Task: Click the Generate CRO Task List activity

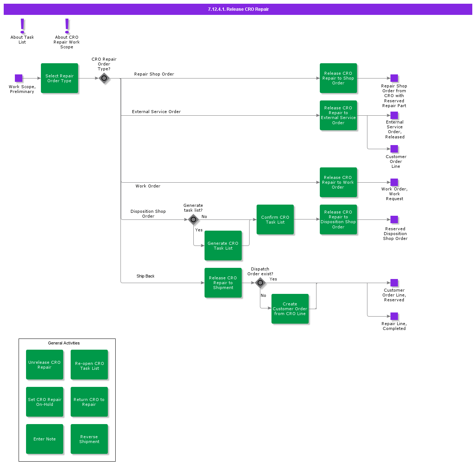Action: click(x=223, y=246)
